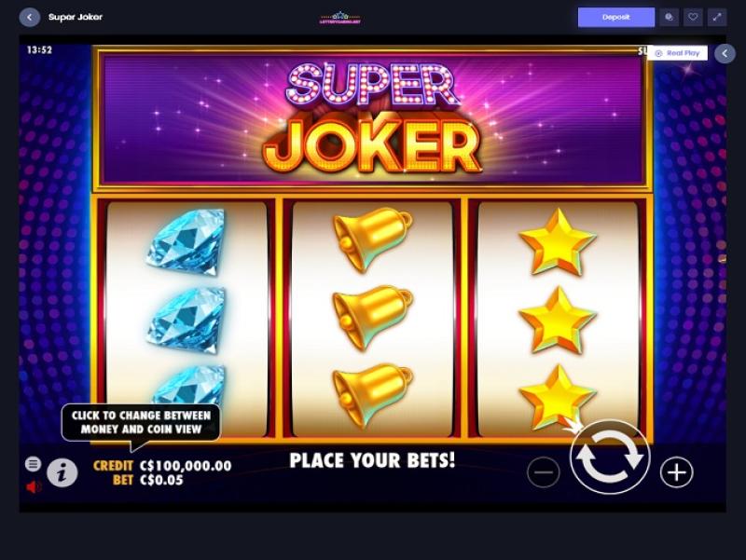This screenshot has width=746, height=560.
Task: Decrease bet with the minus button
Action: 544,472
